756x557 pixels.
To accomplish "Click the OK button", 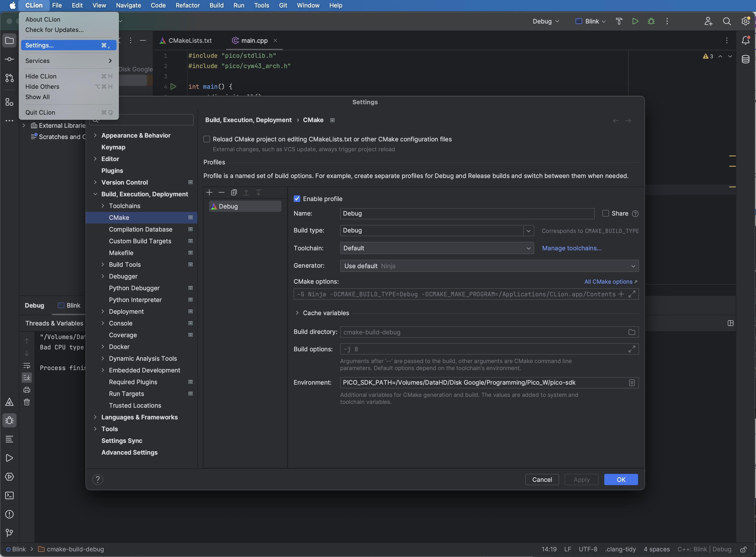I will click(621, 480).
